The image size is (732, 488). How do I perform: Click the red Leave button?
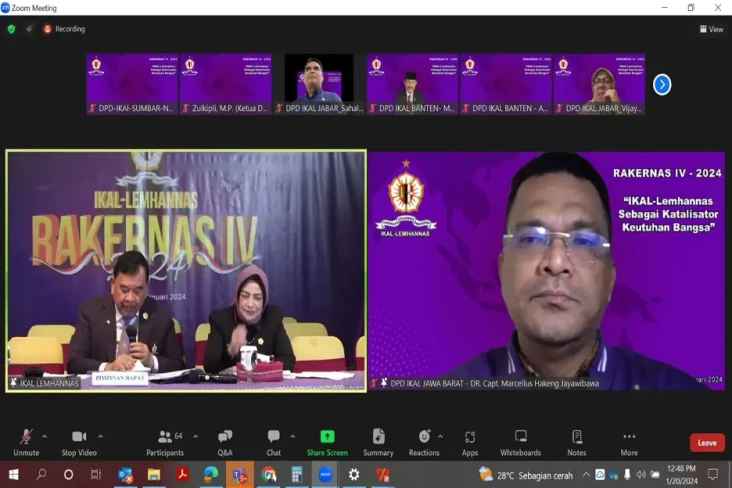(707, 443)
